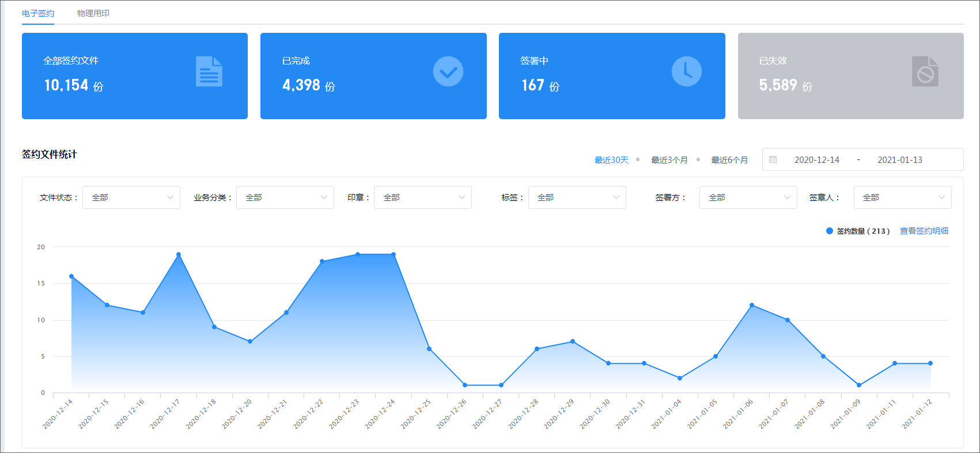
Task: Click the chart data point for 2021-01-11
Action: (895, 363)
